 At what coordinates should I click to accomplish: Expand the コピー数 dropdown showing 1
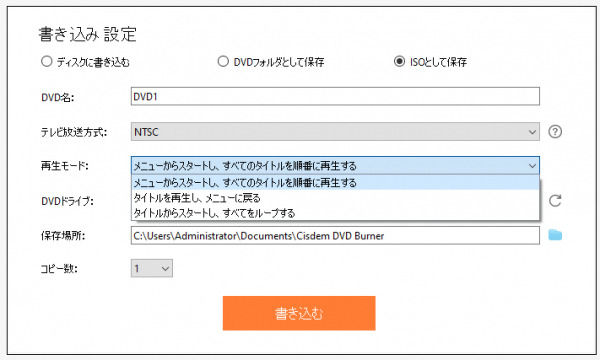click(152, 268)
